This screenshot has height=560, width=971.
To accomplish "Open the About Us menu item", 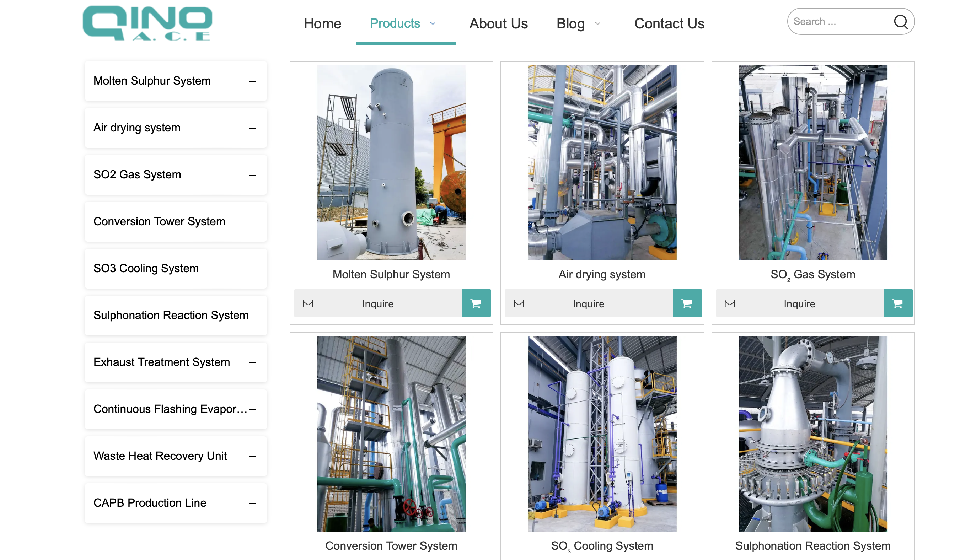I will click(498, 23).
